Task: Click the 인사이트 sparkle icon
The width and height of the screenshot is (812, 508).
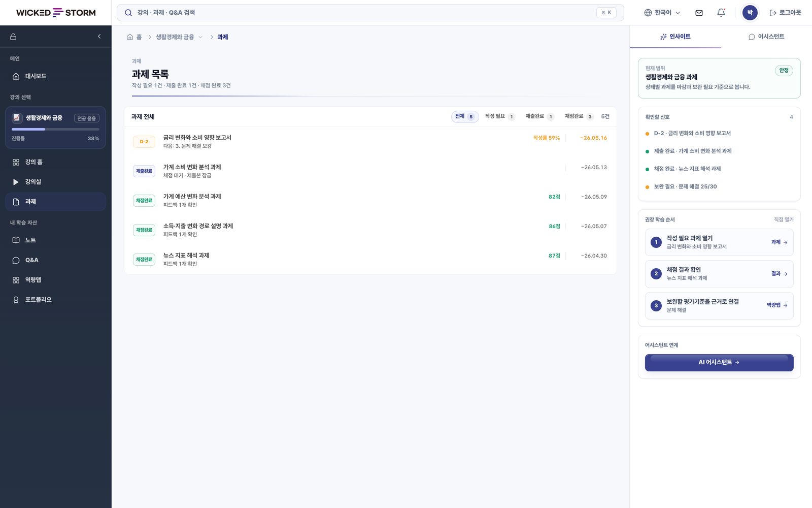Action: (663, 37)
